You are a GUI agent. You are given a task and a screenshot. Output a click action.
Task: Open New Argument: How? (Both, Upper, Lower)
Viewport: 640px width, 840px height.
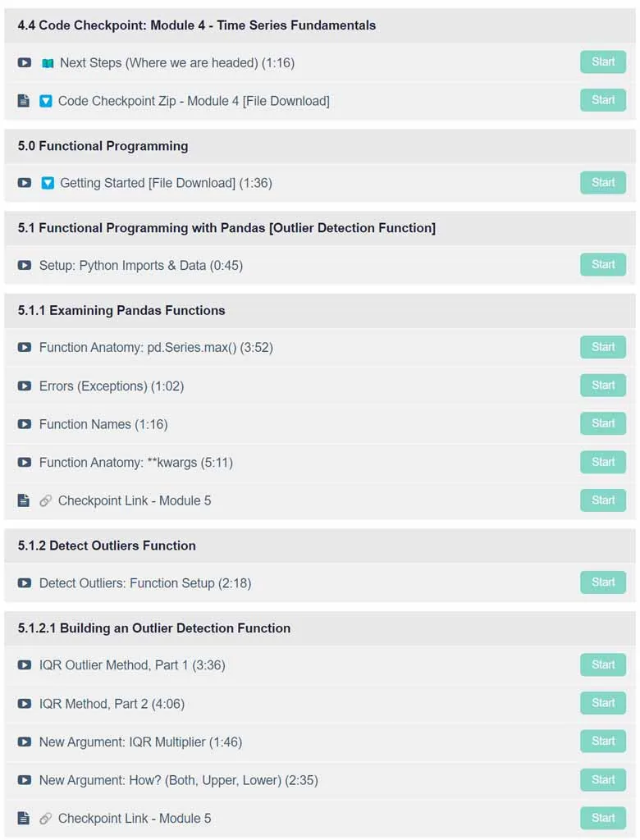coord(179,781)
